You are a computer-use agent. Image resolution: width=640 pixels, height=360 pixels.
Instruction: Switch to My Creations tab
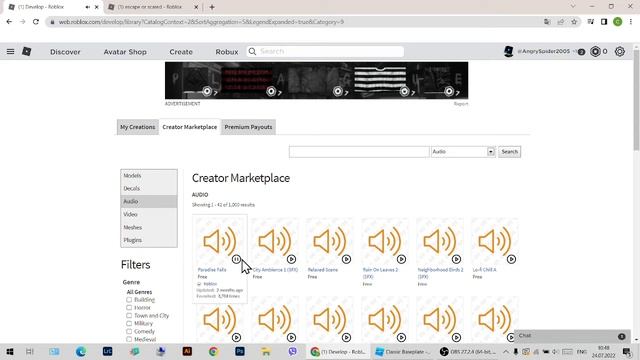[138, 127]
